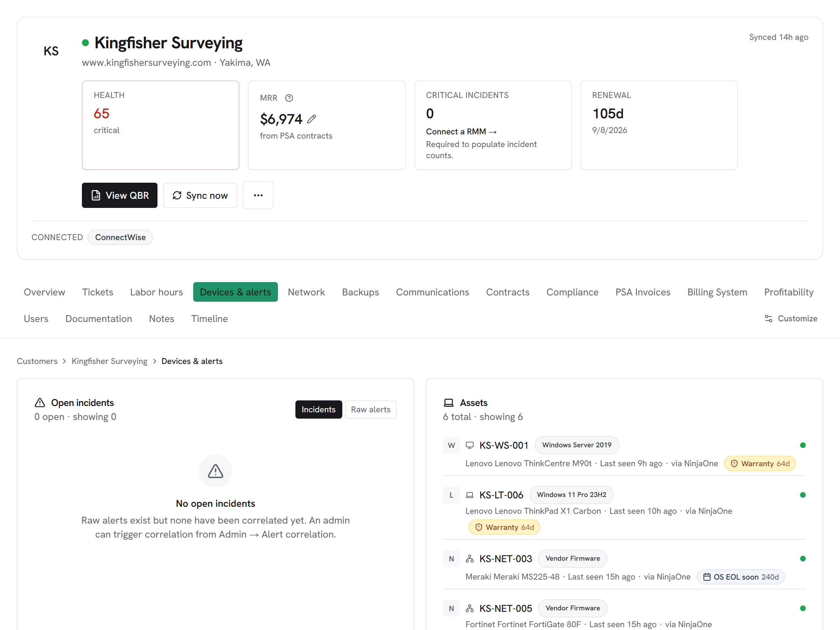The width and height of the screenshot is (840, 630).
Task: Click Warranty 64d badge on KS-WS-001
Action: 760,464
